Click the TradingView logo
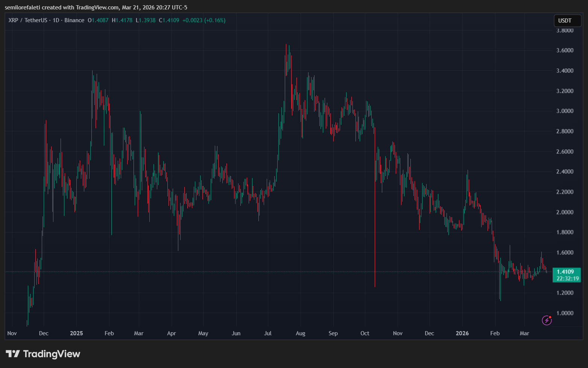The width and height of the screenshot is (588, 368). (x=43, y=354)
